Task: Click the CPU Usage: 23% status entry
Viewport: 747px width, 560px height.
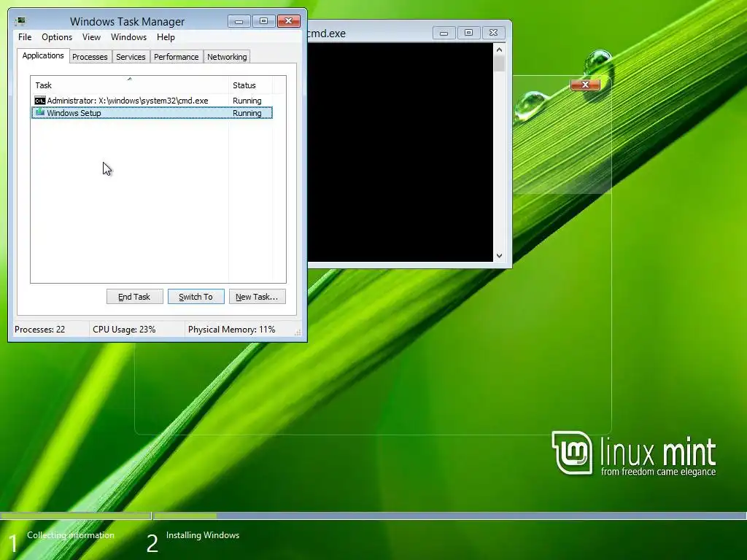Action: (x=124, y=330)
